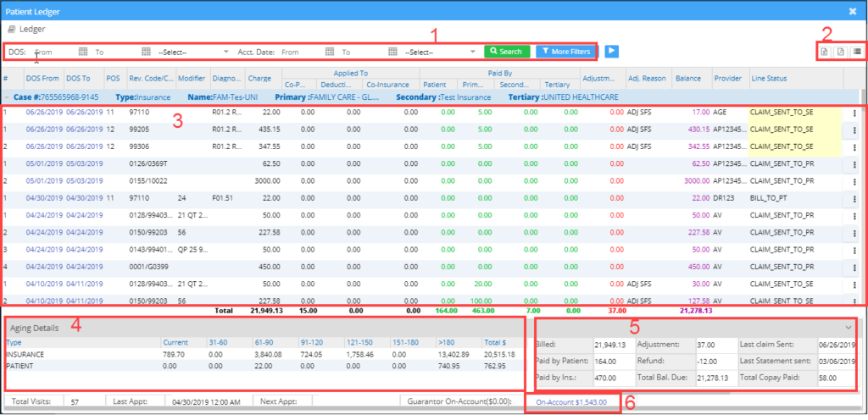Screen dimensions: 868x420
Task: Sort by the Balance column header
Action: [688, 79]
